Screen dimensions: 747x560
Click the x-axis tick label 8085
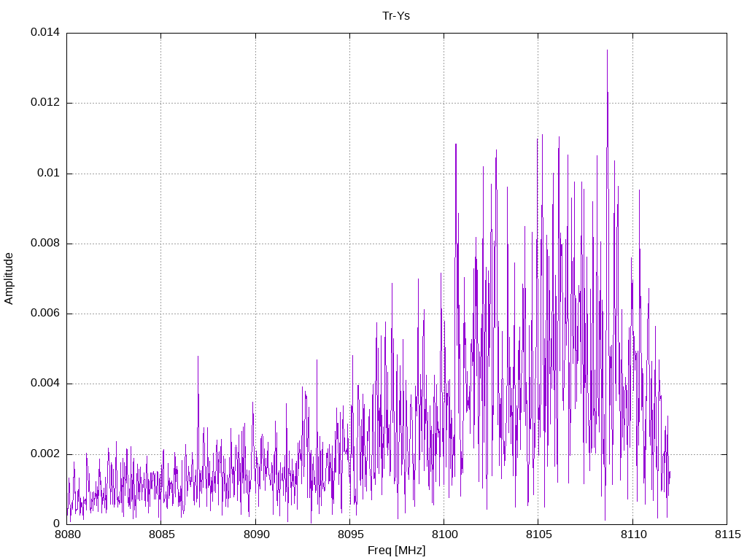point(161,534)
